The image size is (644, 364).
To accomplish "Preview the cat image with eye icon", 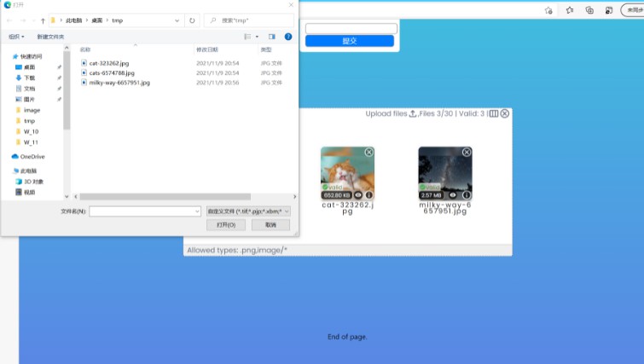I will tap(358, 195).
